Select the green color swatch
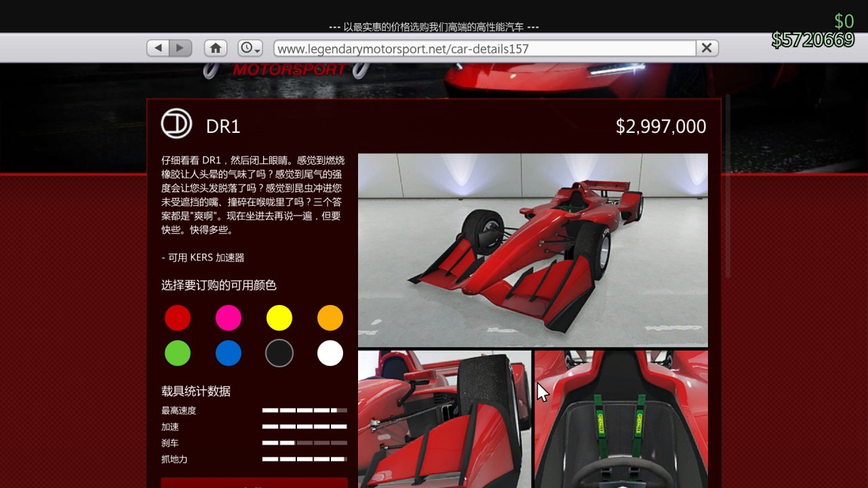Image resolution: width=868 pixels, height=488 pixels. [x=178, y=353]
